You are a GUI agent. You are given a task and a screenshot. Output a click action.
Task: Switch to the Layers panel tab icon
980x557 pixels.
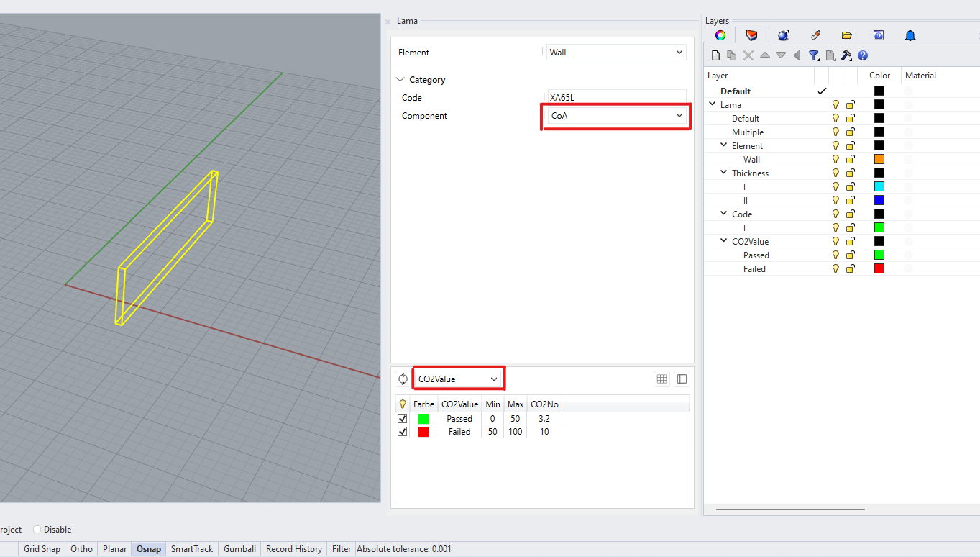(x=751, y=35)
